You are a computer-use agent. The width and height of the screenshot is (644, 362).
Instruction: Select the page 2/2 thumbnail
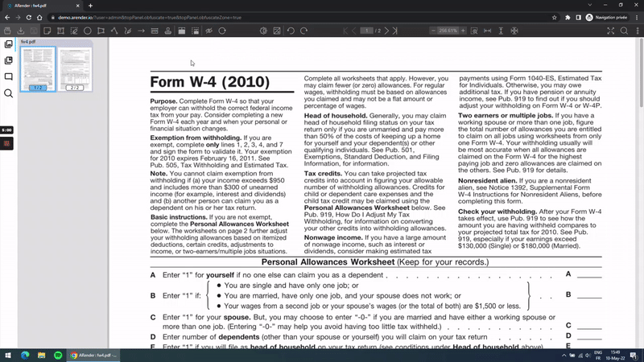tap(75, 68)
